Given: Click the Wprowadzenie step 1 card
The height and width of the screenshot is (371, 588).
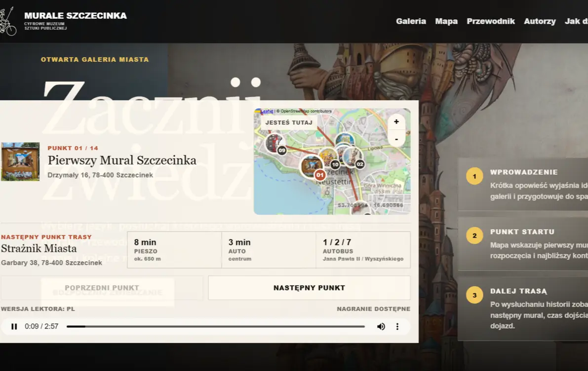Looking at the screenshot, I should coord(523,184).
